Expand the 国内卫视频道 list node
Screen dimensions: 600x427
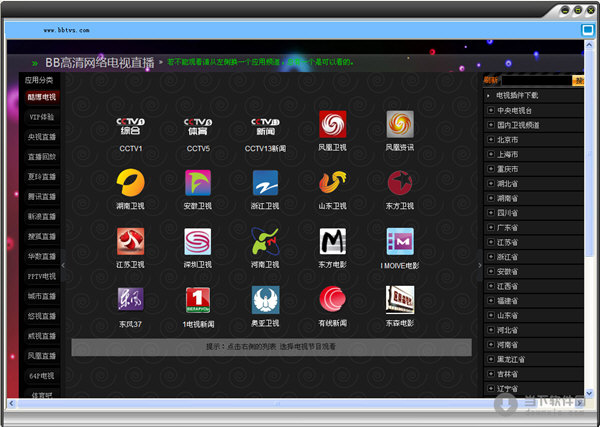click(491, 125)
